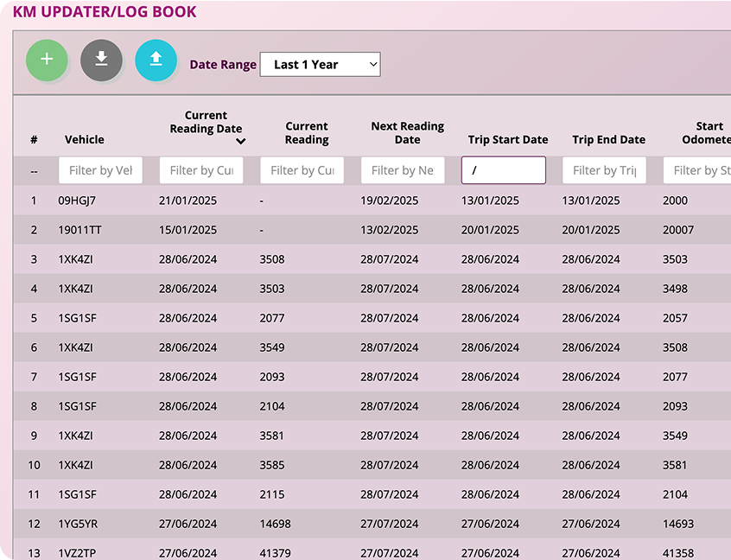Click the KM UPDATER/LOG BOOK title
The height and width of the screenshot is (560, 731).
105,11
